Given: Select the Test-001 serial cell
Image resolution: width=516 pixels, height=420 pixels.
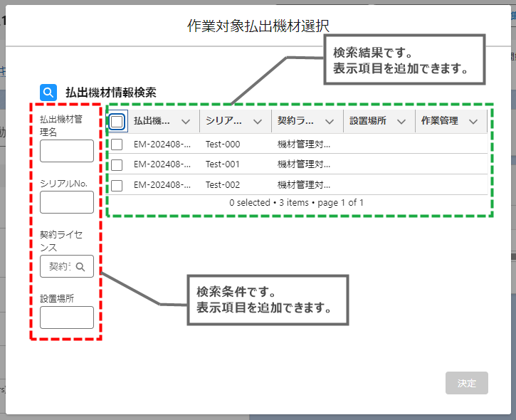Looking at the screenshot, I should pos(223,164).
